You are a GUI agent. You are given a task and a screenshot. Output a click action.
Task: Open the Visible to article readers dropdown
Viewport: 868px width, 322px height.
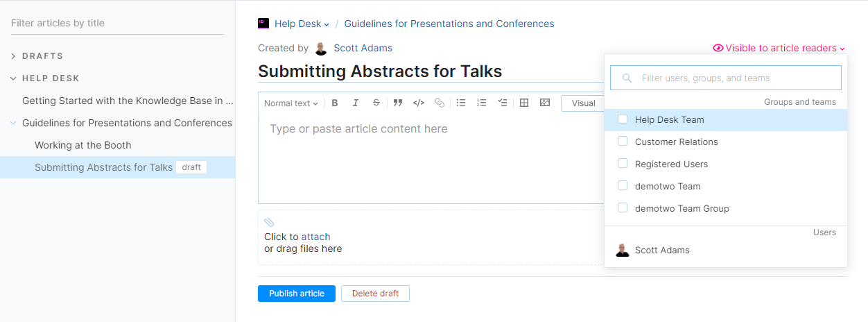(779, 48)
